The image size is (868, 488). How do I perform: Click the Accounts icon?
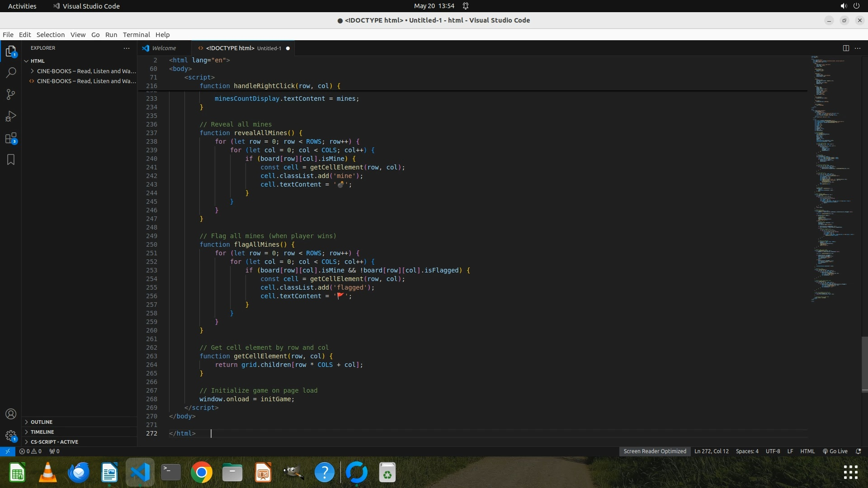click(x=11, y=414)
